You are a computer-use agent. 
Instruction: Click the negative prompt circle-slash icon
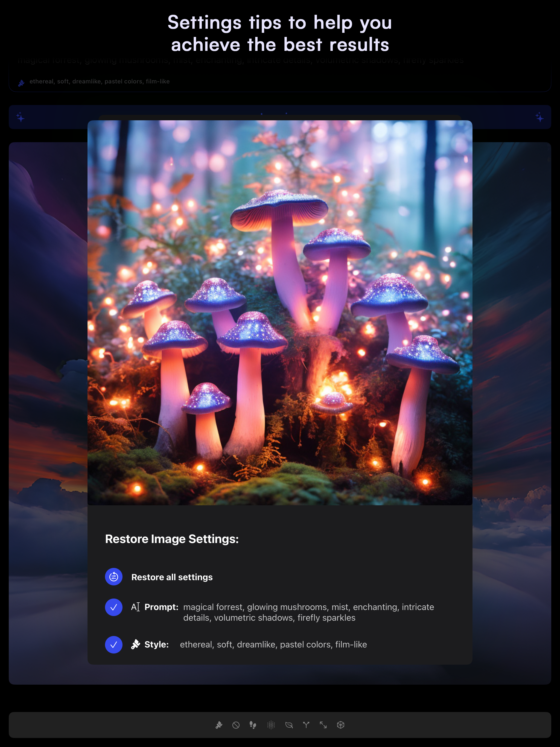click(x=236, y=725)
